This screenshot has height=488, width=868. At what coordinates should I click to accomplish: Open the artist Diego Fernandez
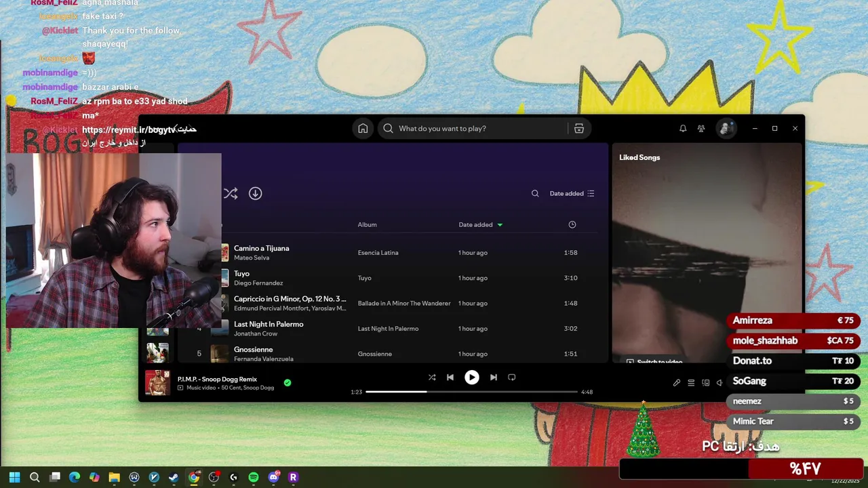(258, 283)
